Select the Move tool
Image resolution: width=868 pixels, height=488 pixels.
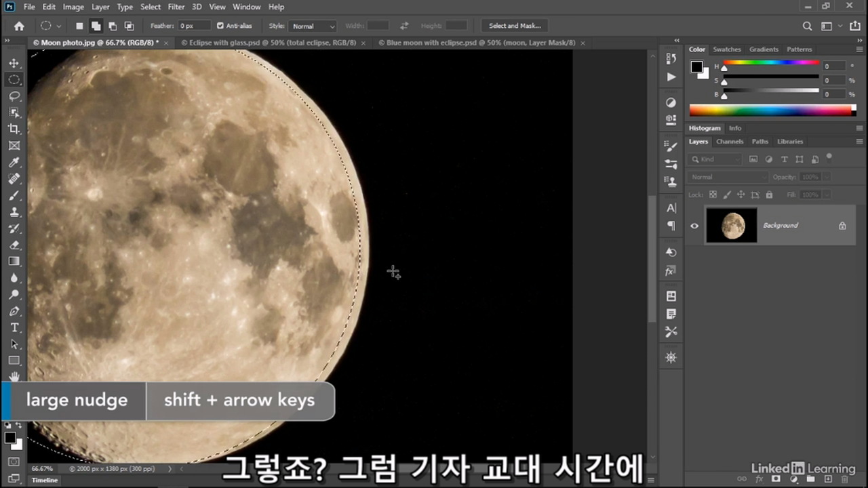[14, 63]
